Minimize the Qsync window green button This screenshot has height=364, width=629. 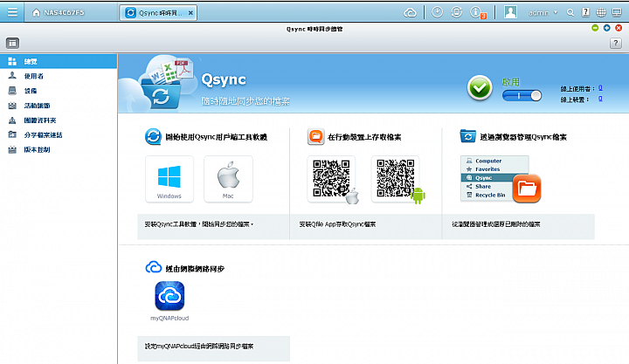[595, 28]
